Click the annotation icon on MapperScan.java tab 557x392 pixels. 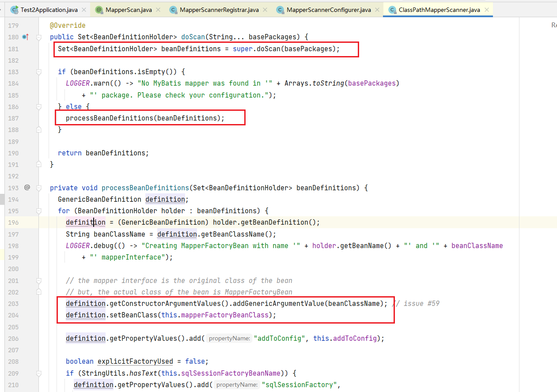(x=99, y=10)
